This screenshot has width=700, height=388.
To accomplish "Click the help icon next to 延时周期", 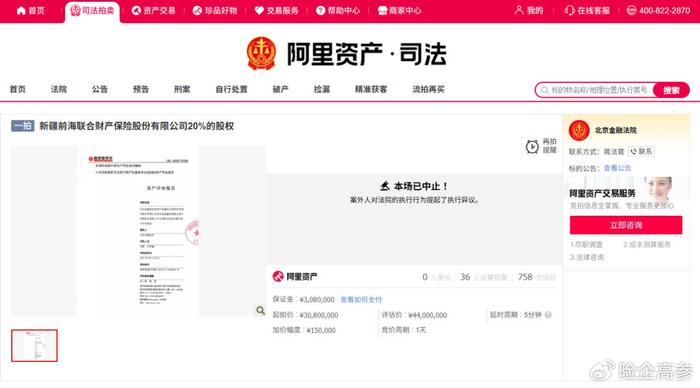I will click(548, 315).
